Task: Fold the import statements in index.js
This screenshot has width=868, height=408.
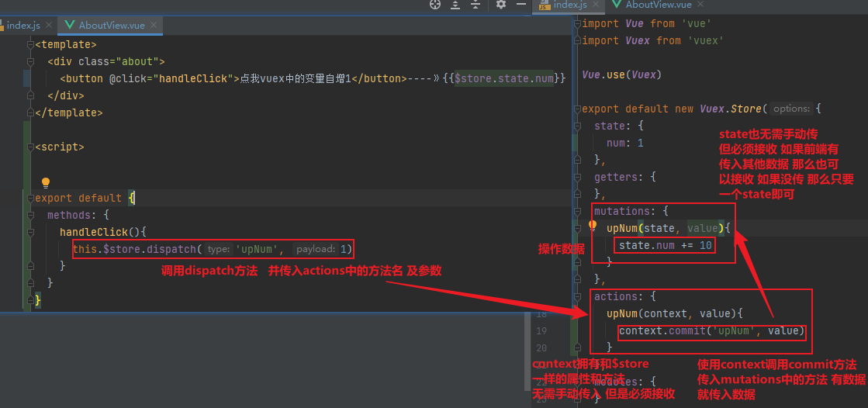Action: pyautogui.click(x=577, y=24)
